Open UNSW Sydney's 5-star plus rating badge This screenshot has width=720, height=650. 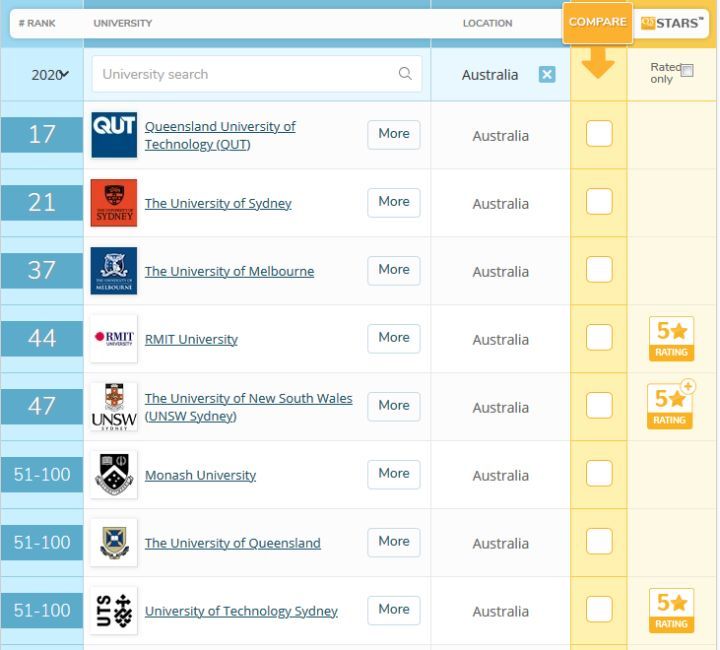click(x=671, y=405)
